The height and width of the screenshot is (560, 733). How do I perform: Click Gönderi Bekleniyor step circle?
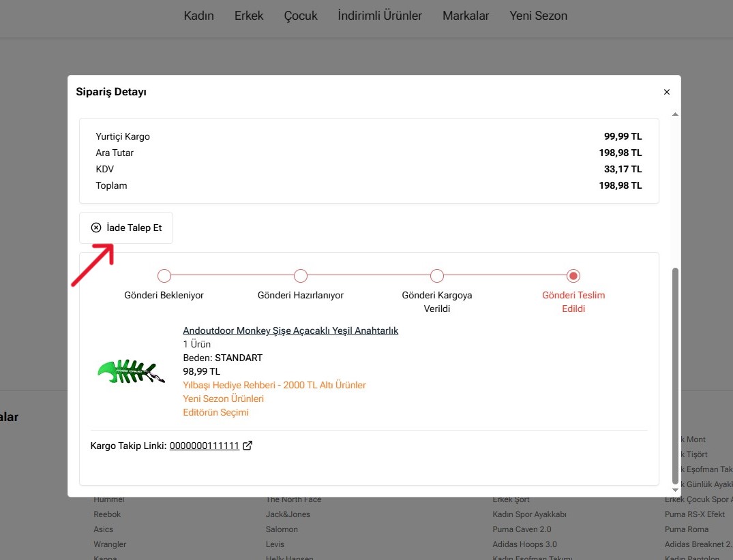(164, 276)
